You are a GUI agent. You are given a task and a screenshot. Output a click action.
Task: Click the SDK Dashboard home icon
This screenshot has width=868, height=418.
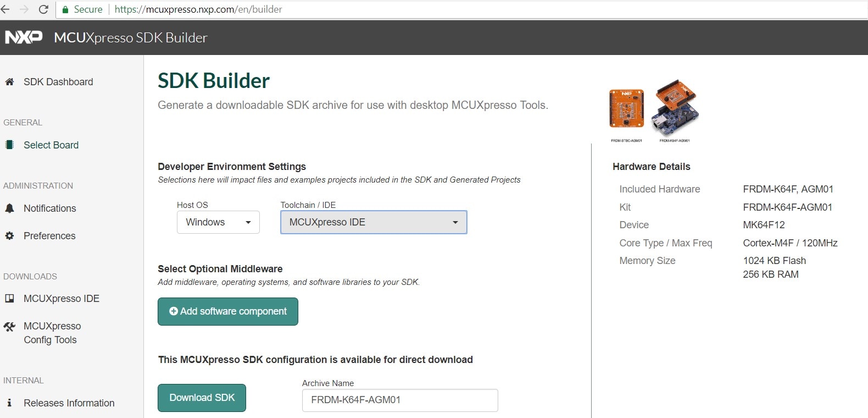(x=9, y=82)
